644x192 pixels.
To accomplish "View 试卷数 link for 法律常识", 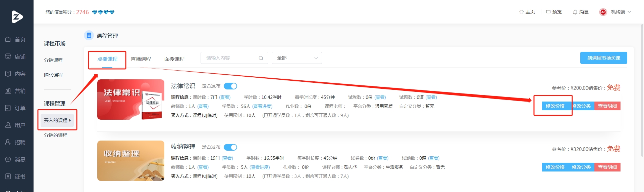I will tap(380, 97).
